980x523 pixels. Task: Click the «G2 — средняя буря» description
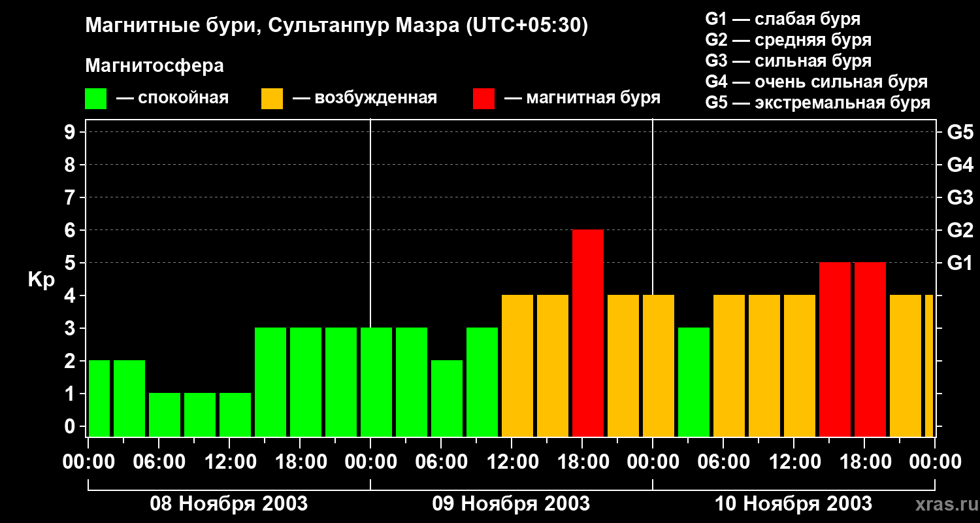(788, 40)
